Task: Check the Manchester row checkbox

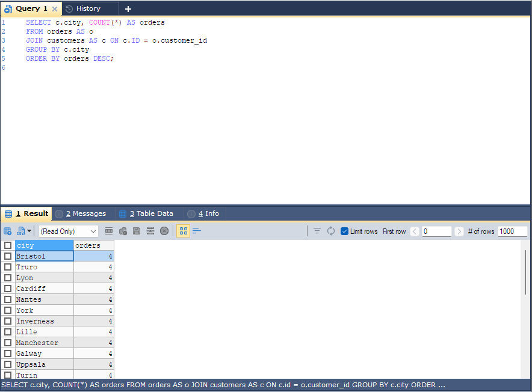Action: [x=8, y=343]
